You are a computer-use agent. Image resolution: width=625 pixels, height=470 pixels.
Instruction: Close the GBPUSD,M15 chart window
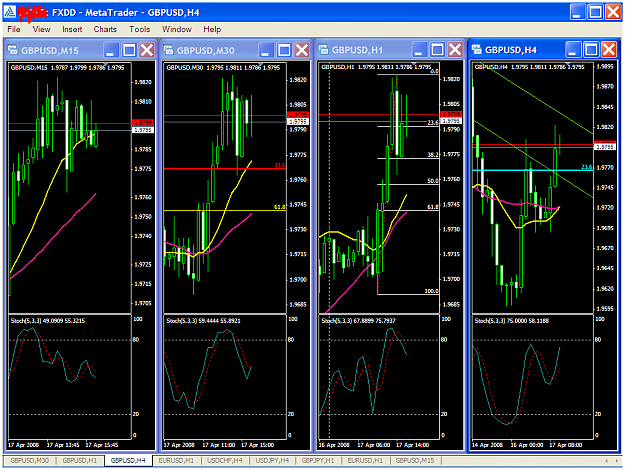tap(147, 50)
